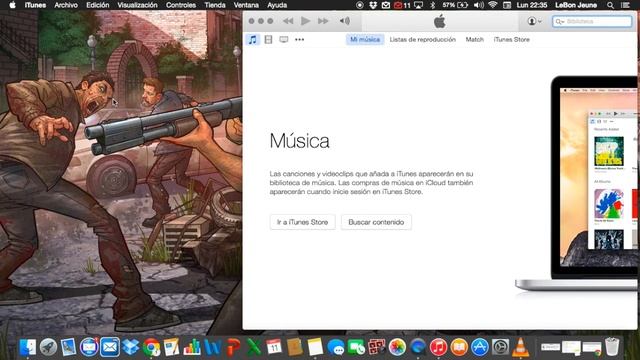Click the Ir a iTunes Store button
This screenshot has width=640, height=360.
[302, 222]
